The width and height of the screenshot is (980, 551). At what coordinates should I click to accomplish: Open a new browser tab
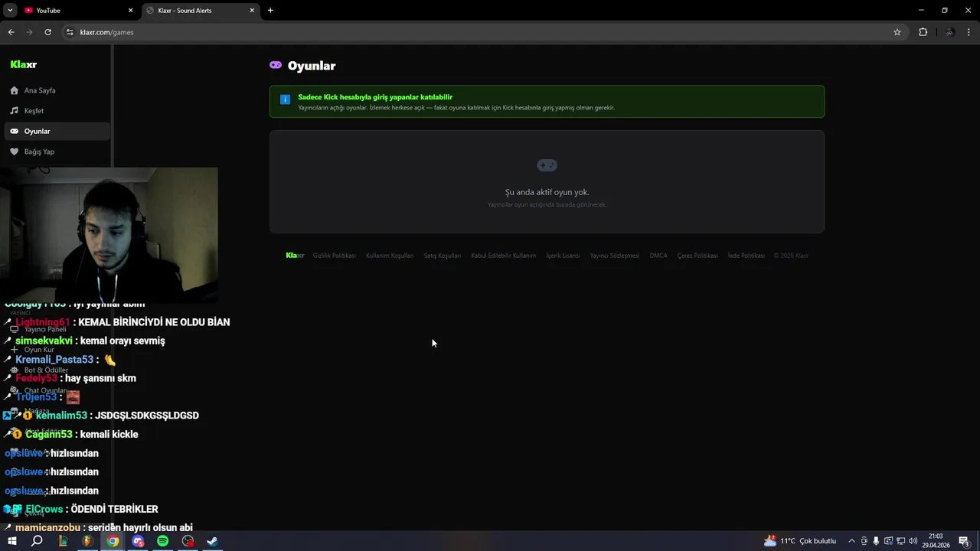[270, 10]
